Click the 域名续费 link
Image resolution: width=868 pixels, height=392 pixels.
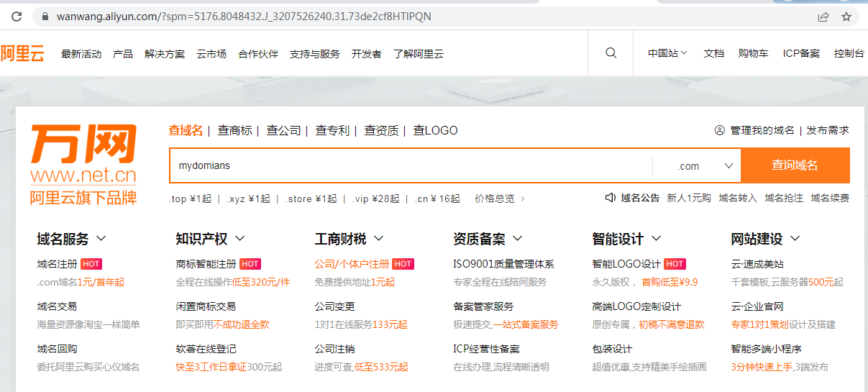point(830,198)
